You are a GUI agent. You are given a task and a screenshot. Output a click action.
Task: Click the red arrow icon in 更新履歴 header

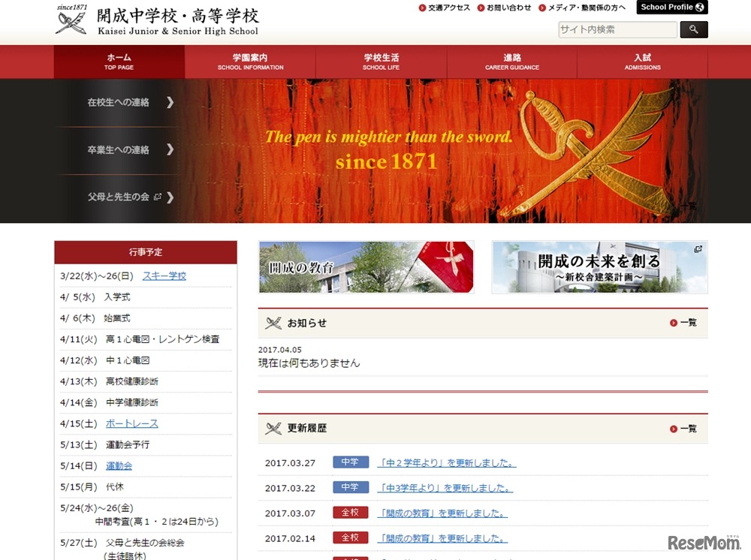(674, 429)
